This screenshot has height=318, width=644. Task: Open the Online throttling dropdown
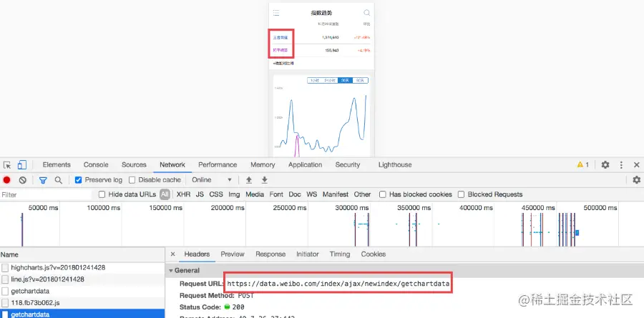tap(212, 180)
